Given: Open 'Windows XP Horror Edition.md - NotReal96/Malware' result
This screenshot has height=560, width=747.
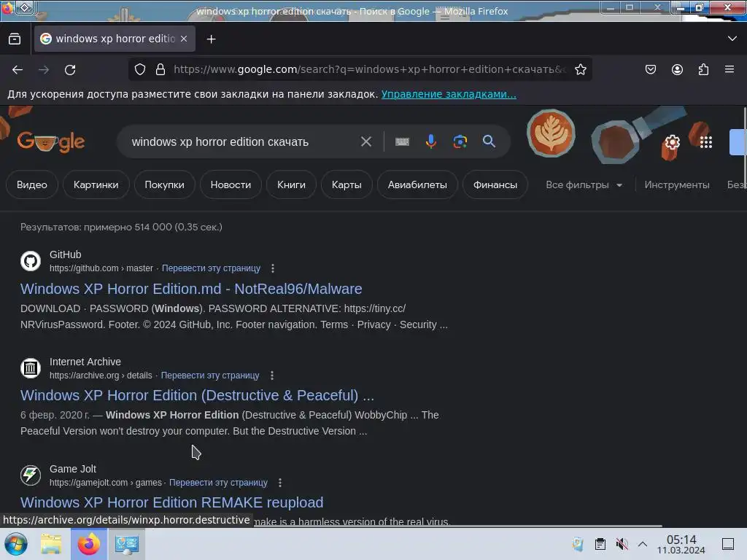Looking at the screenshot, I should 191,289.
